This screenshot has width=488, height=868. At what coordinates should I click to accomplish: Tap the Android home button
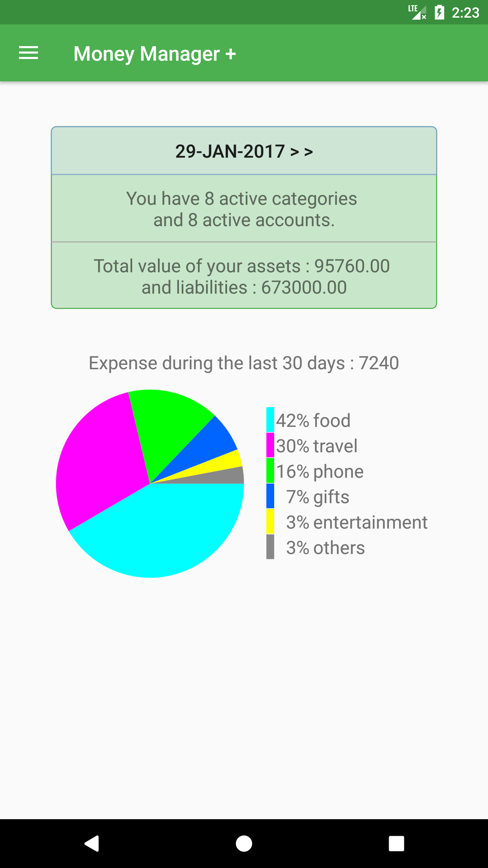click(244, 843)
